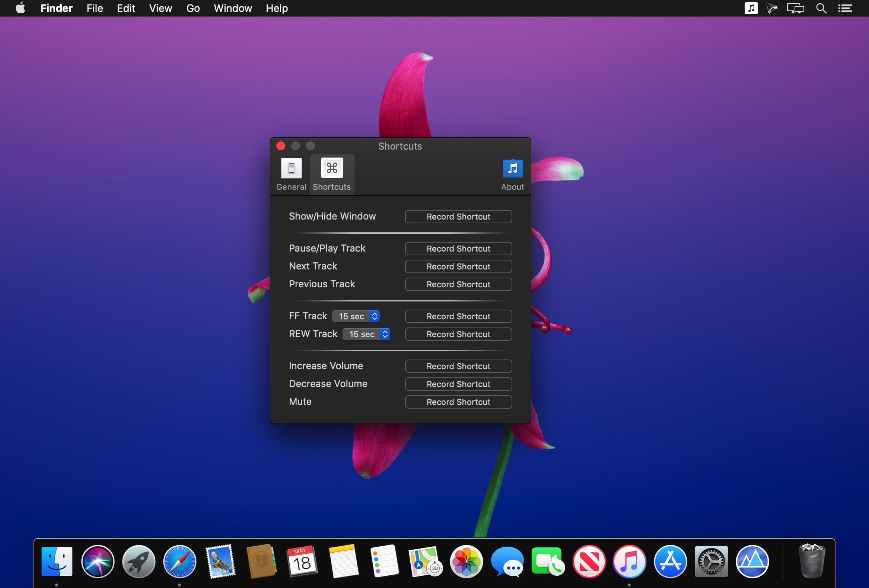The width and height of the screenshot is (869, 588).
Task: Record shortcut for FF Track
Action: pyautogui.click(x=458, y=316)
